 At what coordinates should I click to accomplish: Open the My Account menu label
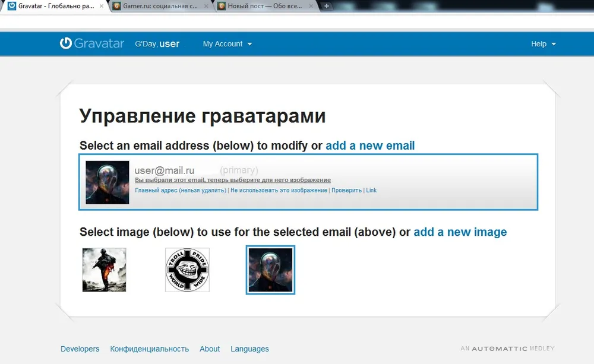222,44
